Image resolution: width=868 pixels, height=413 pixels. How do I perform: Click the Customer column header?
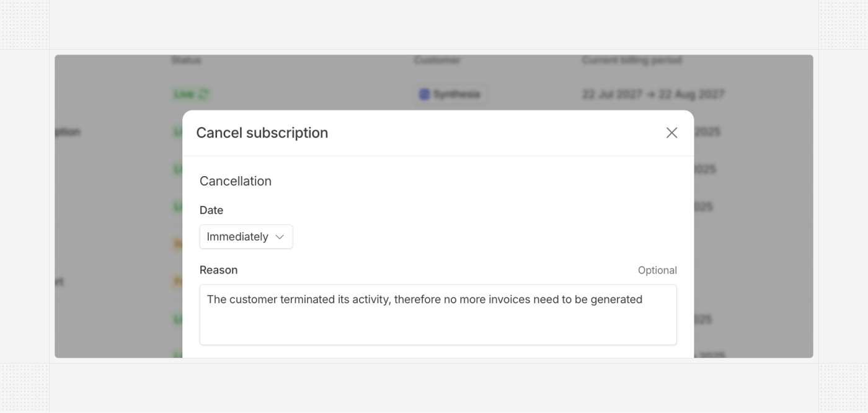click(437, 60)
